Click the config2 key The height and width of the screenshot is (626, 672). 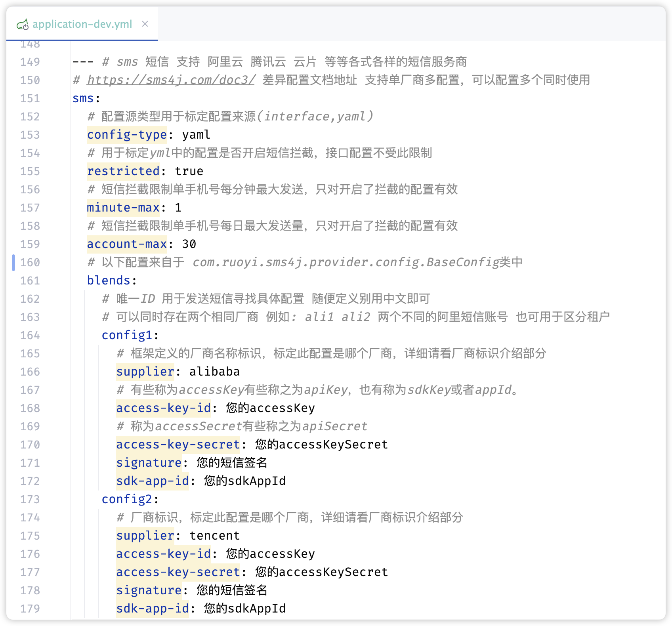tap(127, 499)
